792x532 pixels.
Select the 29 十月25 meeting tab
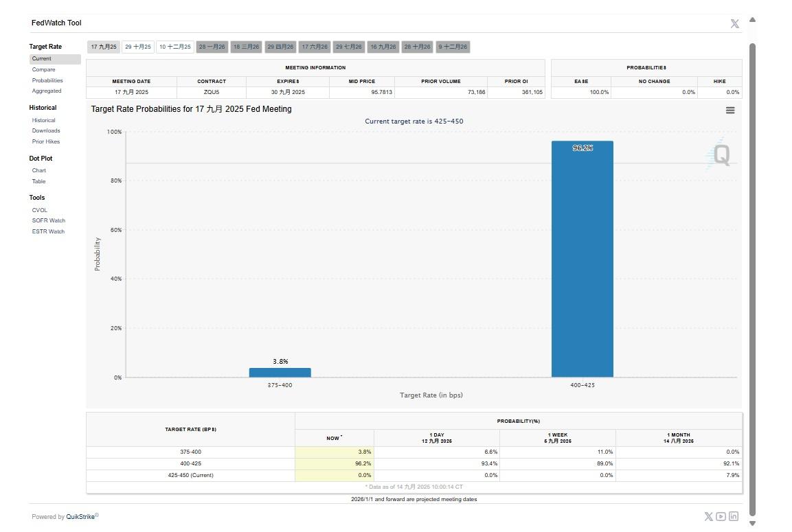[138, 47]
